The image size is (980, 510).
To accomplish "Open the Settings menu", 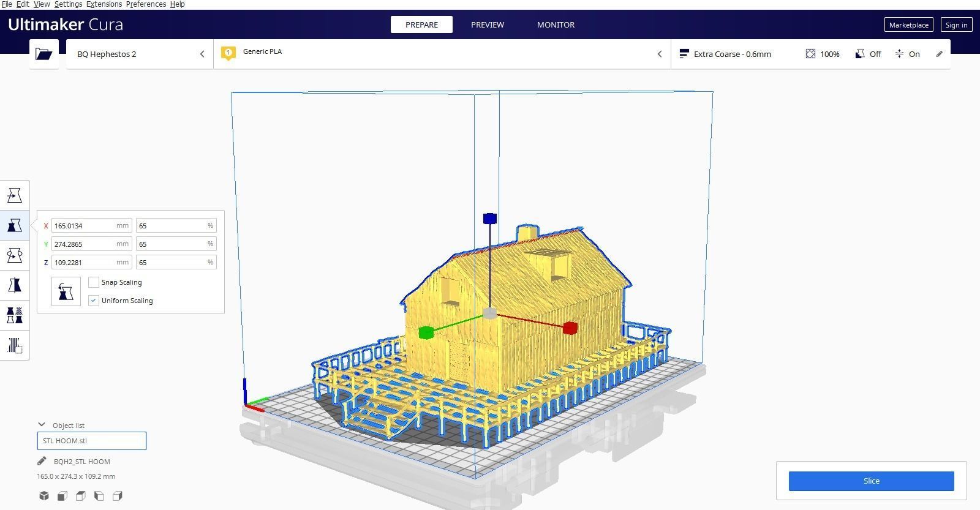I will (x=68, y=4).
